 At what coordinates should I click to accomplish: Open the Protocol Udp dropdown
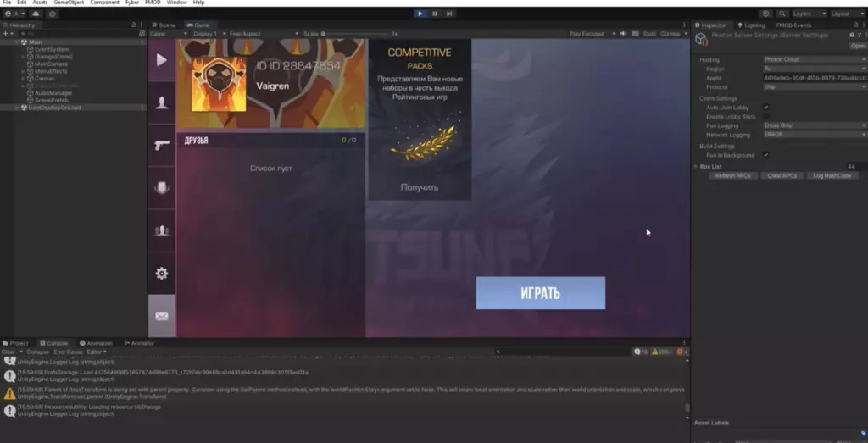click(815, 87)
